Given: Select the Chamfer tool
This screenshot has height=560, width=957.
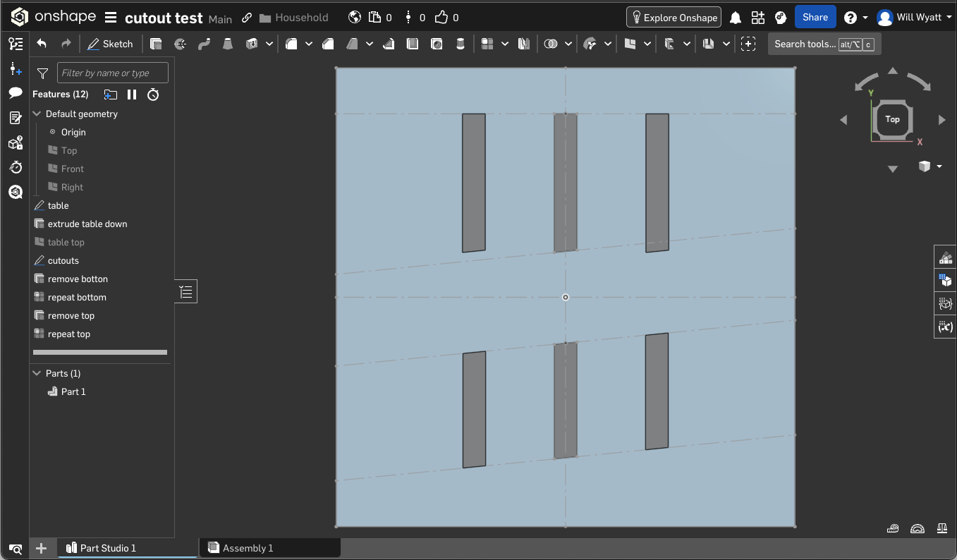Looking at the screenshot, I should 327,44.
